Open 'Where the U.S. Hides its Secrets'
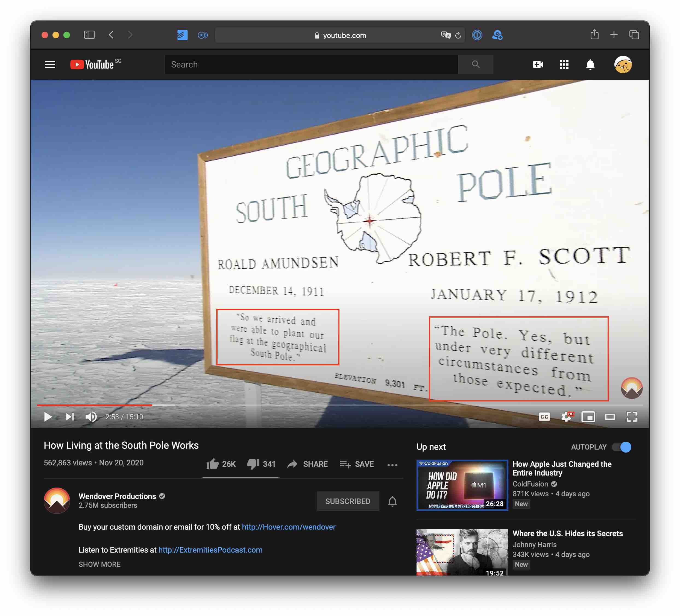This screenshot has width=680, height=616. click(568, 533)
